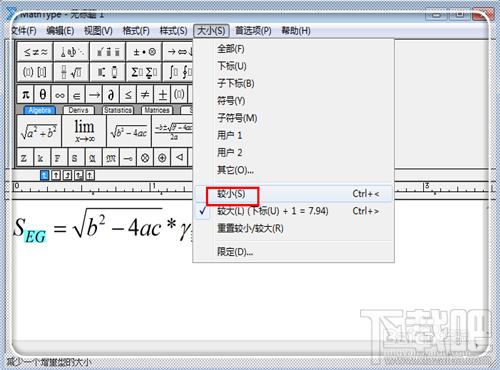Select the first tab-stop alignment button
The width and height of the screenshot is (500, 370).
(44, 175)
